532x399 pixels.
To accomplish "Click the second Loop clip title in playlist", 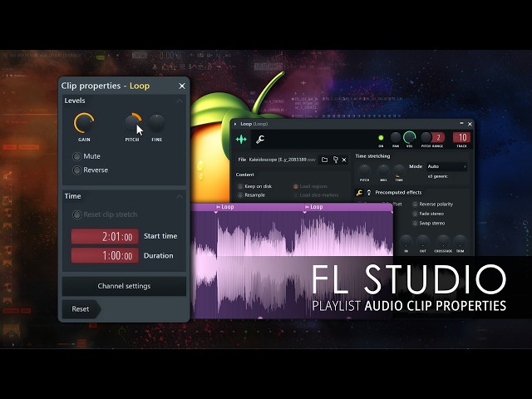I will click(314, 207).
